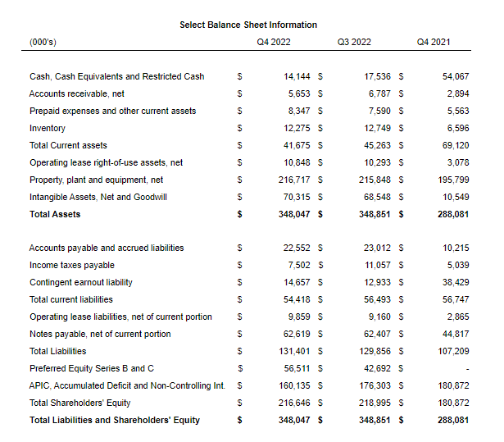Click the Notes payable, net of current portion label
Viewport: 504px width, 442px height.
click(100, 334)
